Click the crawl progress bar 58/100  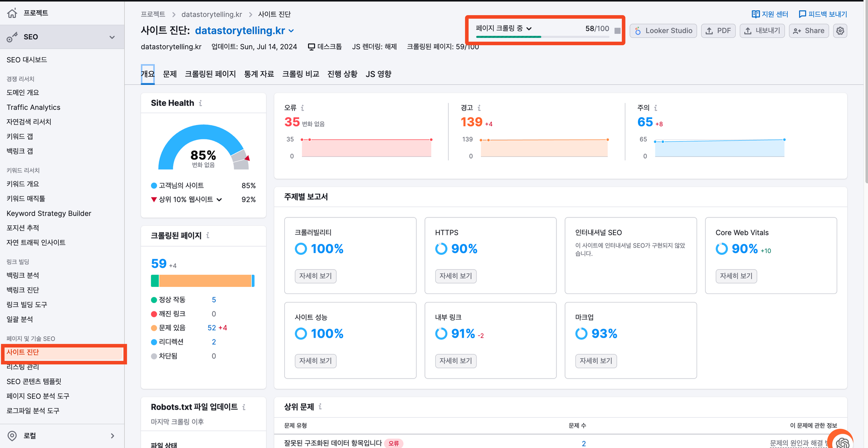(x=542, y=37)
